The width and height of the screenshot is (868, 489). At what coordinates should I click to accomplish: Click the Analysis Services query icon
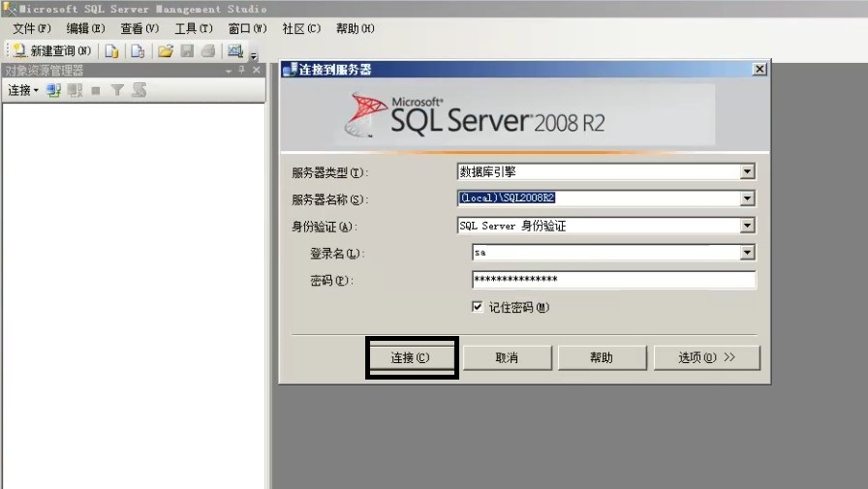pos(138,51)
